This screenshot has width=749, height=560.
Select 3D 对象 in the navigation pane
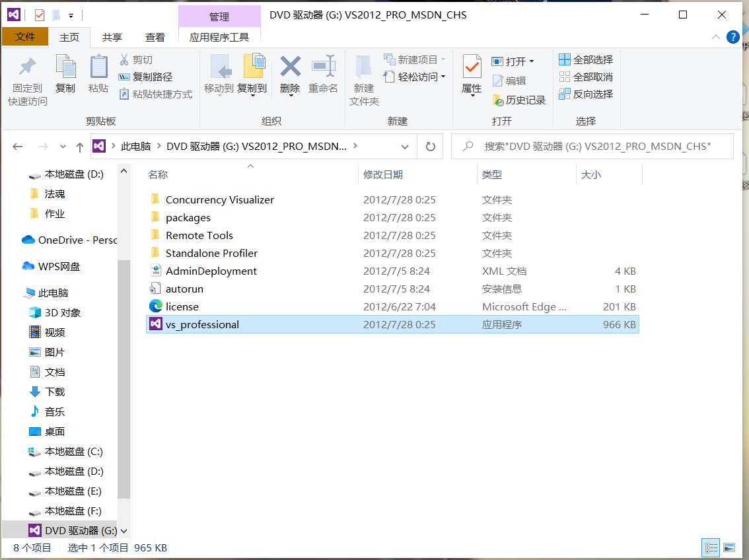54,313
